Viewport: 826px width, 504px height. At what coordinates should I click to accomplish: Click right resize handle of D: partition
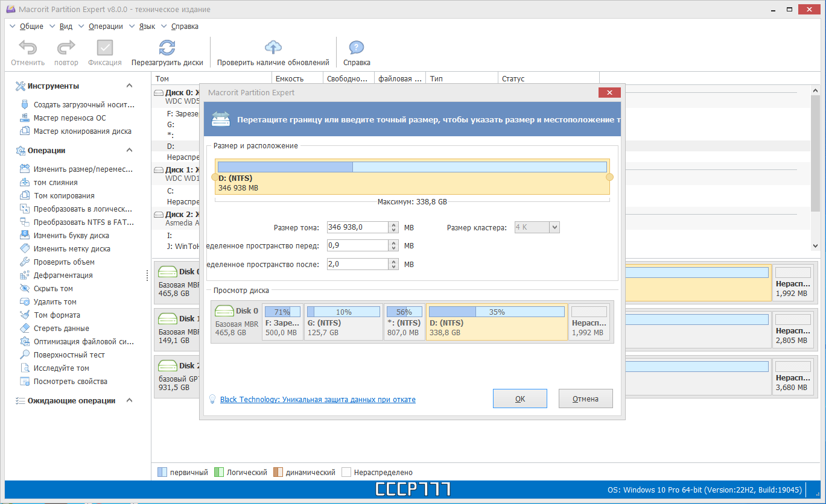pos(609,177)
